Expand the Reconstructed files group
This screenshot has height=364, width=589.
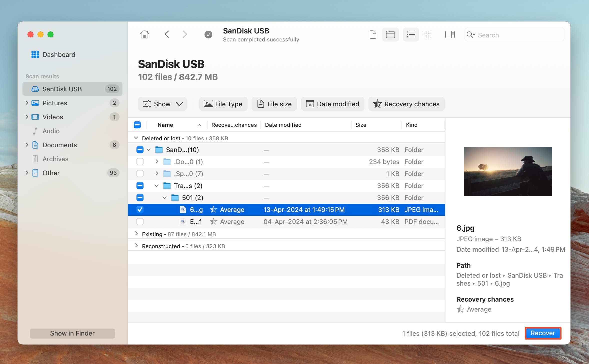point(136,246)
